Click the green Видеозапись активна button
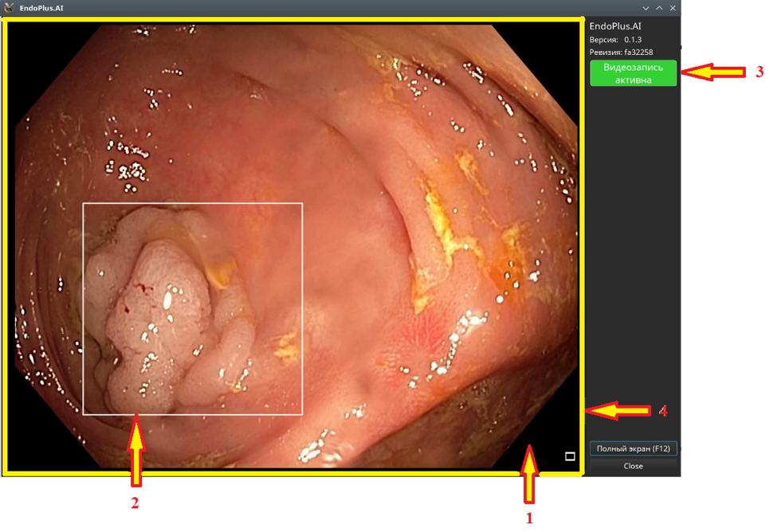Viewport: 773px width, 532px height. click(633, 73)
